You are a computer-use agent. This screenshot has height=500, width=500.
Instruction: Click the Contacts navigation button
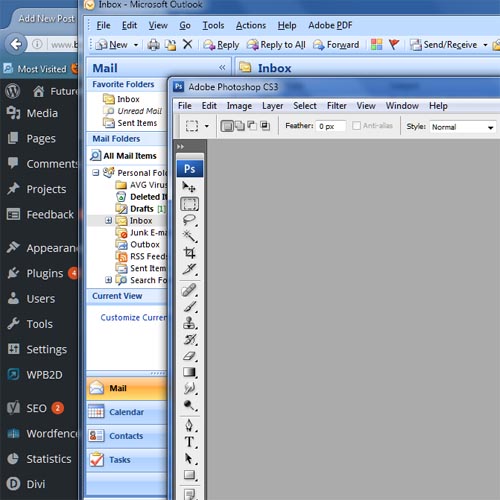(127, 436)
